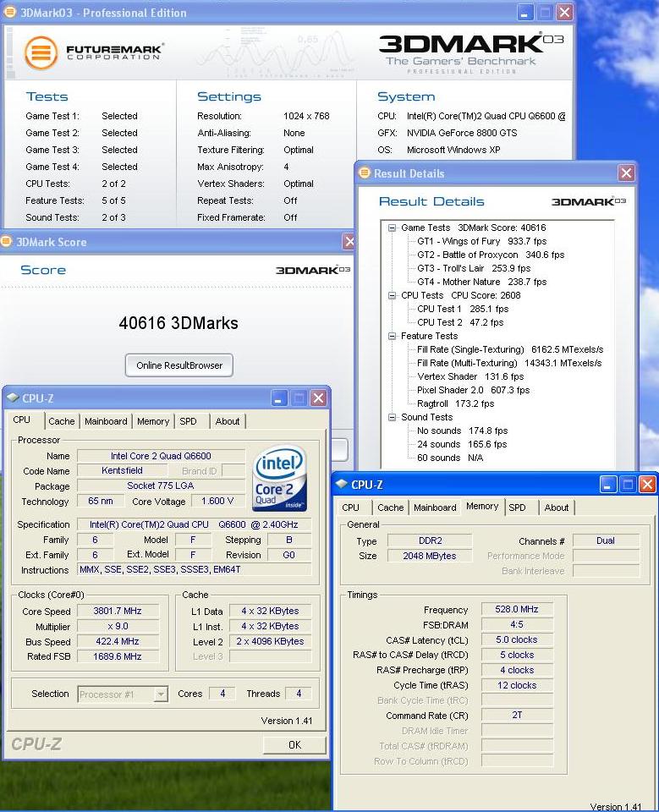Click the FSB:DRAM 4:5 field
This screenshot has width=659, height=812.
[517, 624]
